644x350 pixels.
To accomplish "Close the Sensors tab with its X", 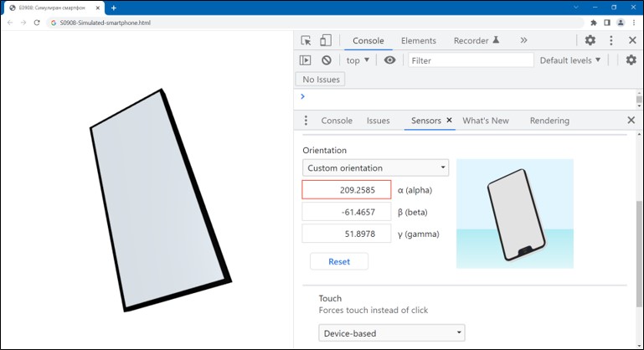I will pos(449,121).
